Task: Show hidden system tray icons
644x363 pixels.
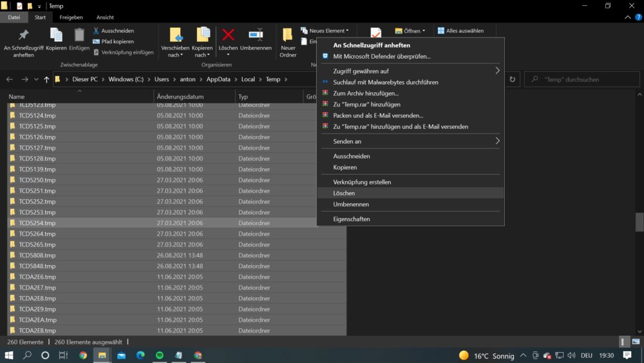Action: 523,355
